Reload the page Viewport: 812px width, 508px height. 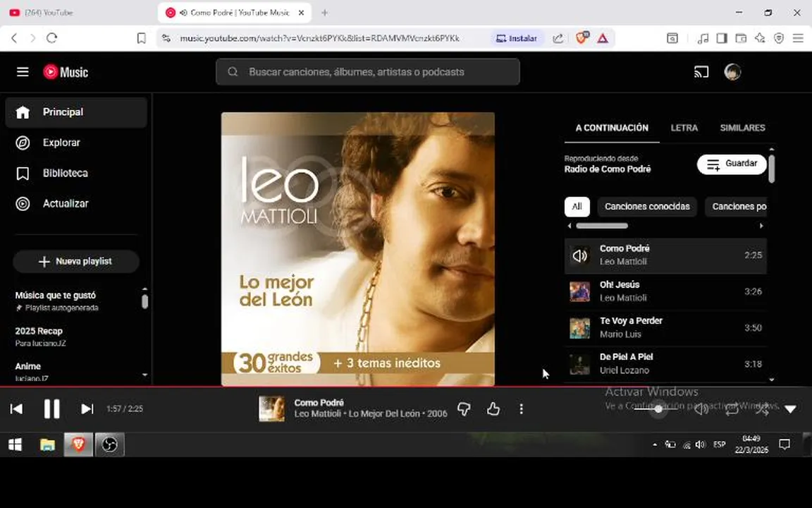pyautogui.click(x=51, y=38)
